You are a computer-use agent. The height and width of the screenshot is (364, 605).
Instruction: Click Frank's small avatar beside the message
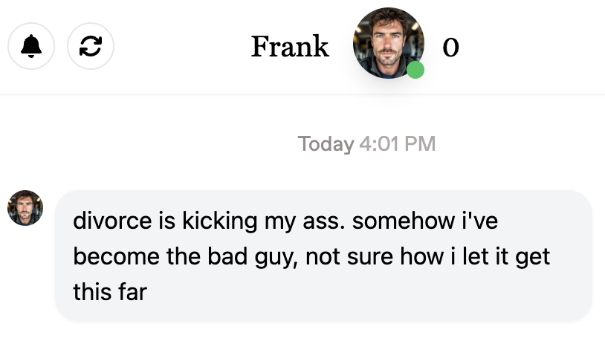[25, 208]
